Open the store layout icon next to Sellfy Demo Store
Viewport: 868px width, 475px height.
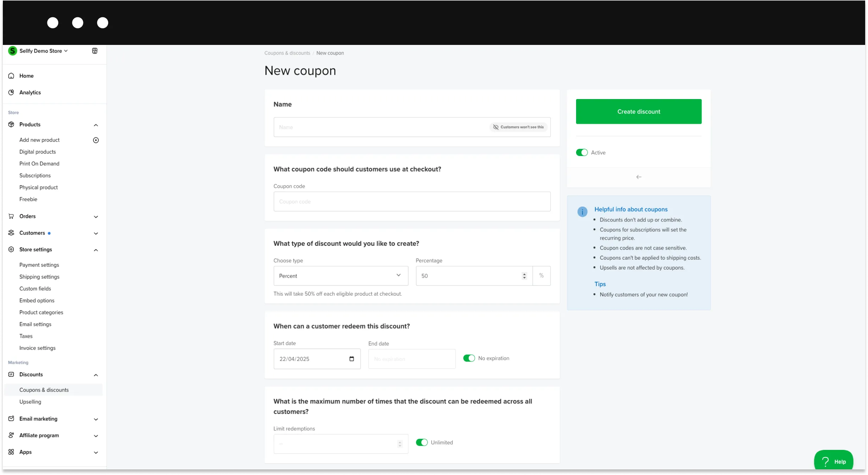click(x=95, y=51)
